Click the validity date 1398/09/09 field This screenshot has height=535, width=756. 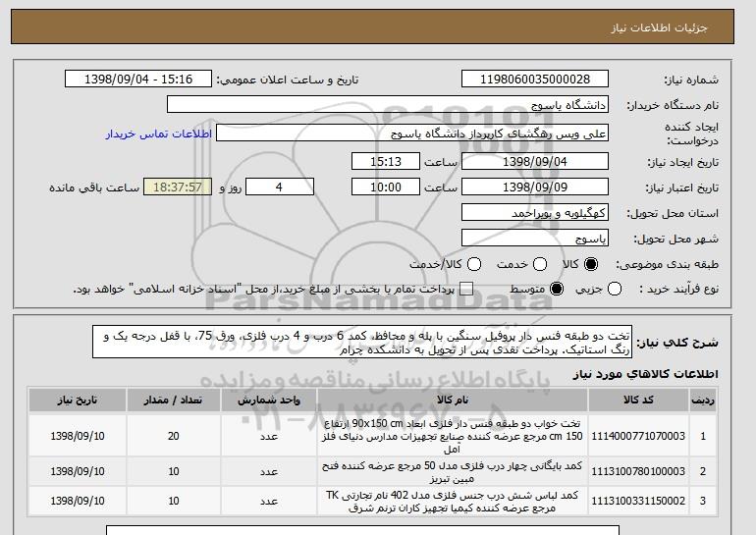(535, 187)
